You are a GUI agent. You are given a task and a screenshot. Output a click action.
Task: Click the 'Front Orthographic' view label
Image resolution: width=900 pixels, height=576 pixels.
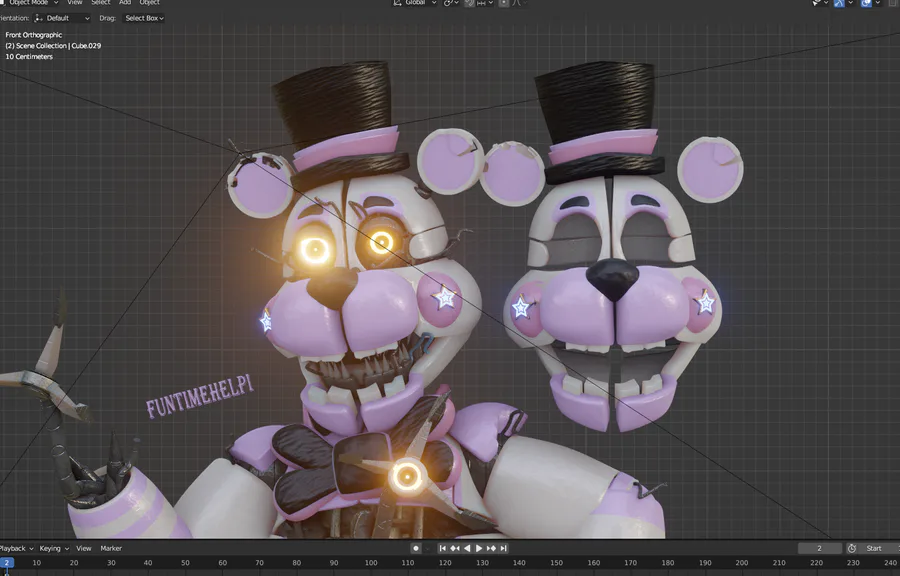(34, 35)
